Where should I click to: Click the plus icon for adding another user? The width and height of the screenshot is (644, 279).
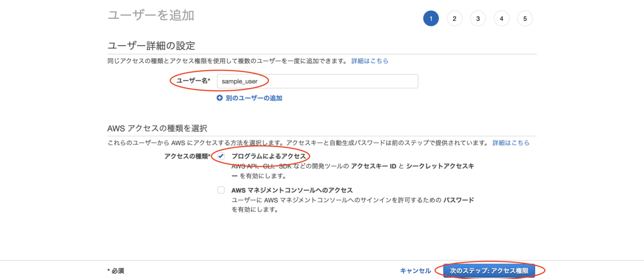(x=219, y=98)
